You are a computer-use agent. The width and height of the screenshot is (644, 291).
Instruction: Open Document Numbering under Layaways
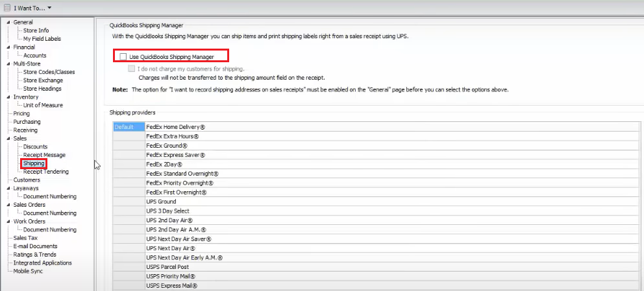pos(50,196)
